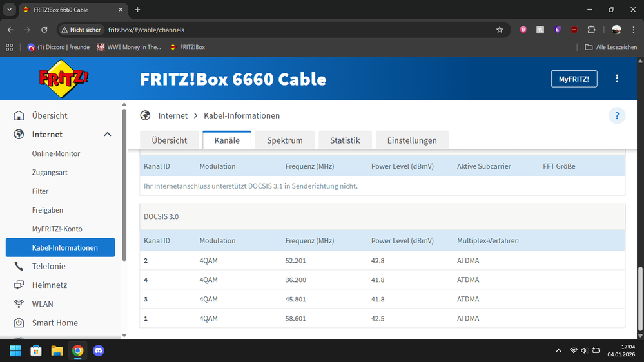644x362 pixels.
Task: Open Discord Freunde bookmark
Action: [58, 47]
